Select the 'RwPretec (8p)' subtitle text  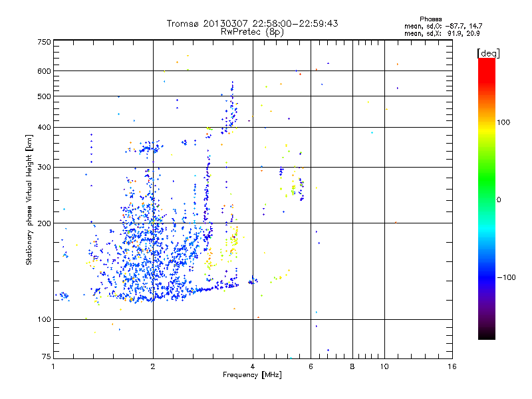[252, 32]
